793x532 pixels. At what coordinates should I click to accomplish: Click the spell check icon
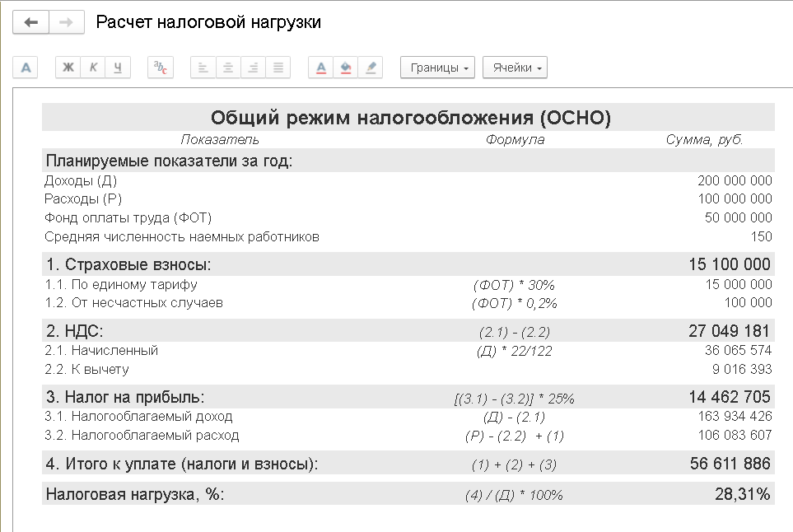click(x=160, y=68)
